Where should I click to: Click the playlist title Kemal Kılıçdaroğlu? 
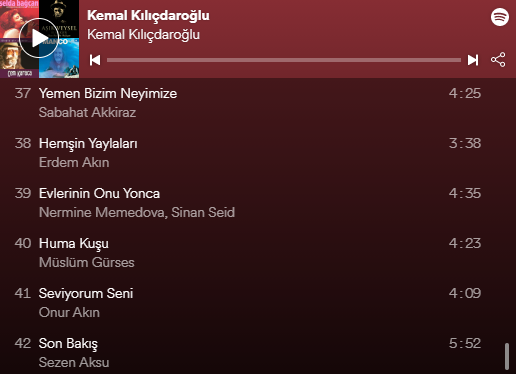pos(148,15)
